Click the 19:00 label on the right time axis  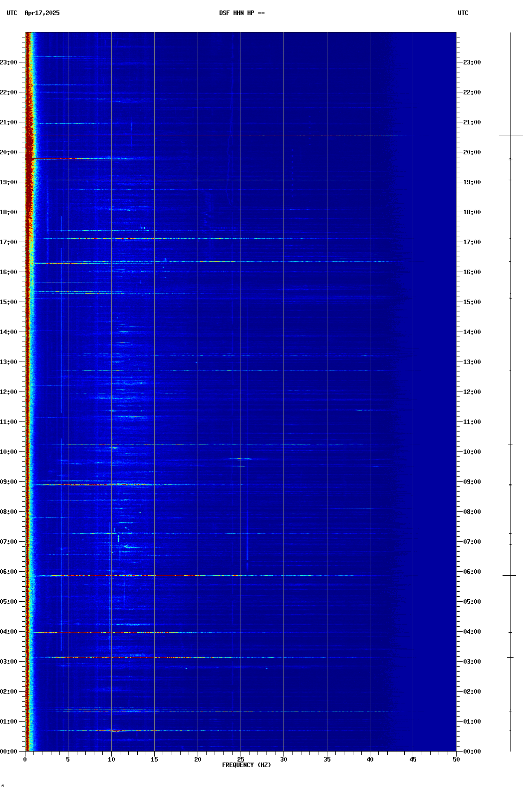(472, 182)
